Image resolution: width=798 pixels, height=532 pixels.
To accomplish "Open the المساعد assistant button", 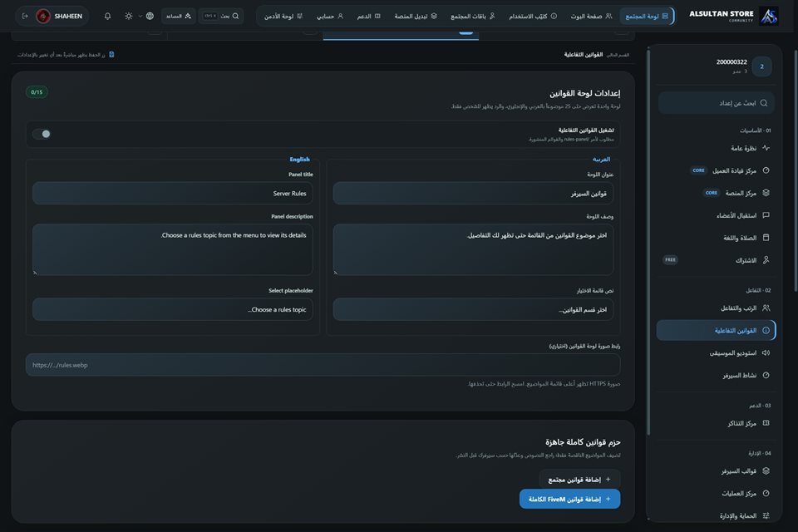I will (178, 17).
